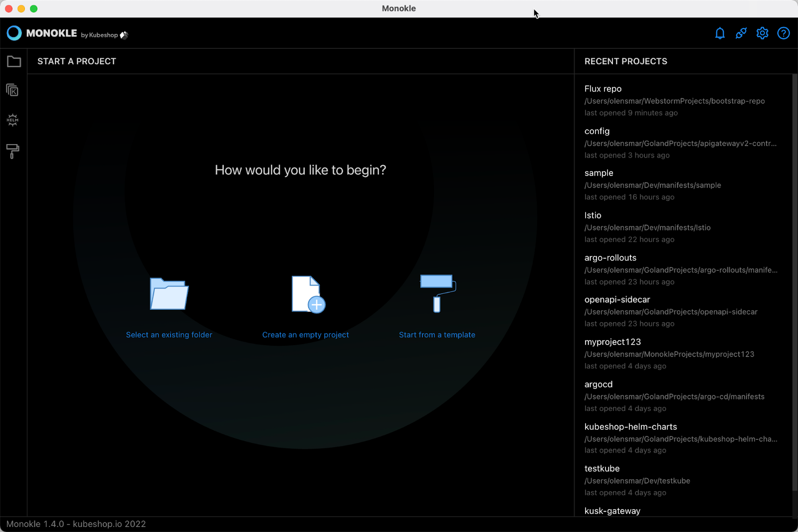Open the Helm pane icon in sidebar
Screen dimensions: 798x532
coord(12,120)
